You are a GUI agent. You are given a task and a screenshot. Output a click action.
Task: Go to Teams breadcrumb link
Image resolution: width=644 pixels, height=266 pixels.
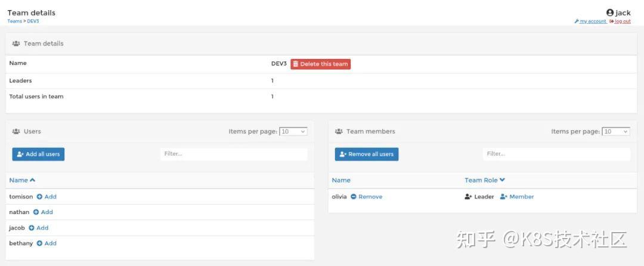(x=14, y=21)
